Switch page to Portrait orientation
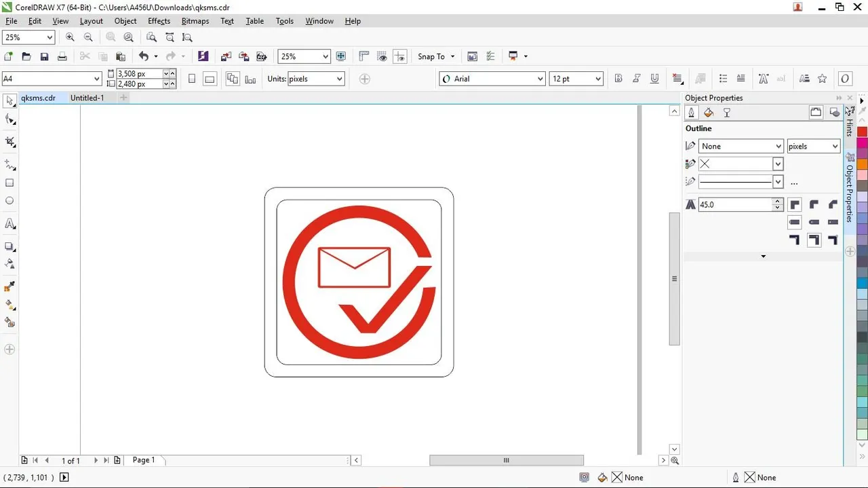 [x=192, y=79]
